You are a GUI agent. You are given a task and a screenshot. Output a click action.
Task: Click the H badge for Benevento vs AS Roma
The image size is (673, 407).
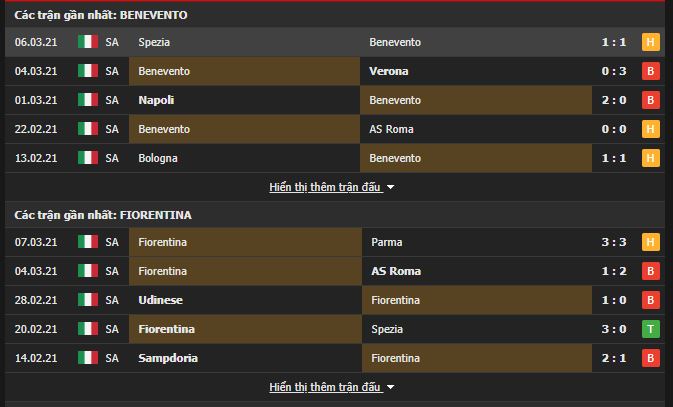(x=650, y=129)
